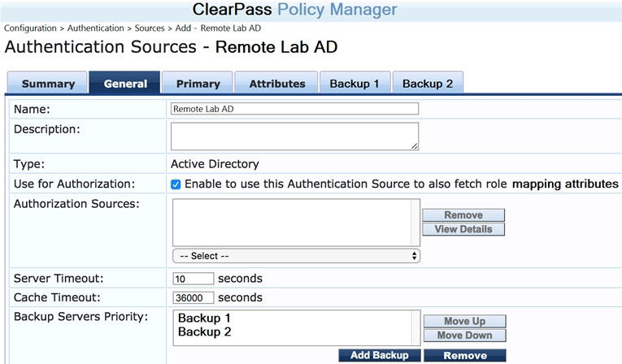Viewport: 622px width, 364px height.
Task: Click the View Details button
Action: coord(463,229)
